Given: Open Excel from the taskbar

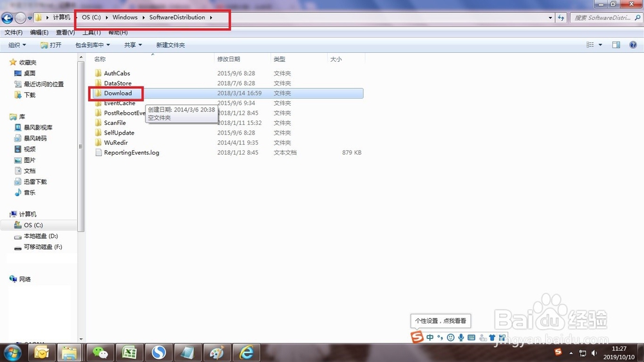Looking at the screenshot, I should tap(129, 352).
